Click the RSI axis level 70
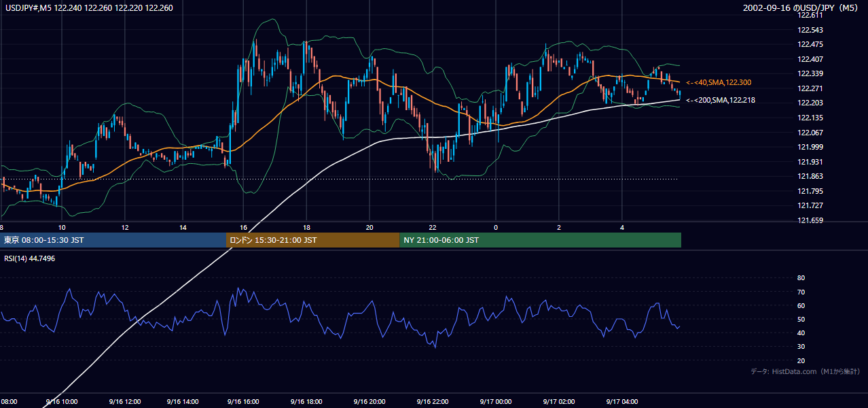The image size is (868, 408). (801, 292)
